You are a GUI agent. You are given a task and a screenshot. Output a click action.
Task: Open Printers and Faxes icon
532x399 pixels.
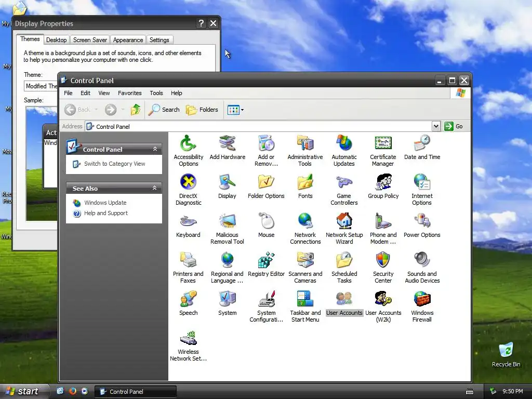(x=188, y=260)
